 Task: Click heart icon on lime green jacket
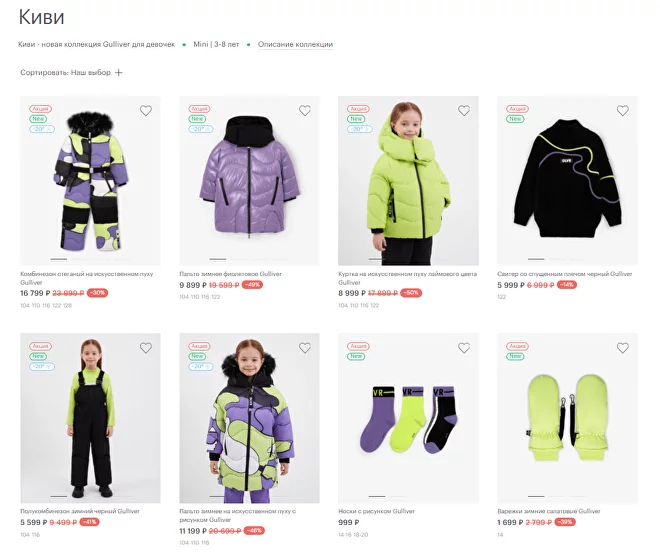(x=464, y=110)
